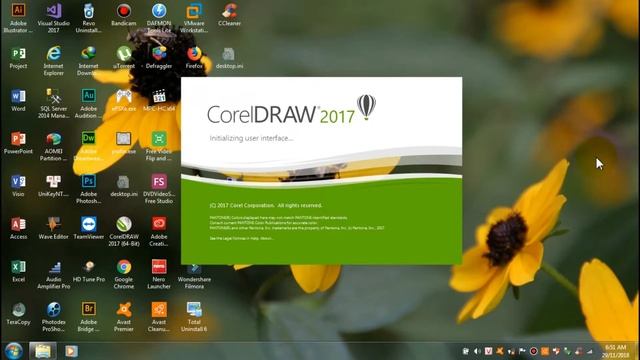Click the VMware Workstation desktop icon

point(194,17)
